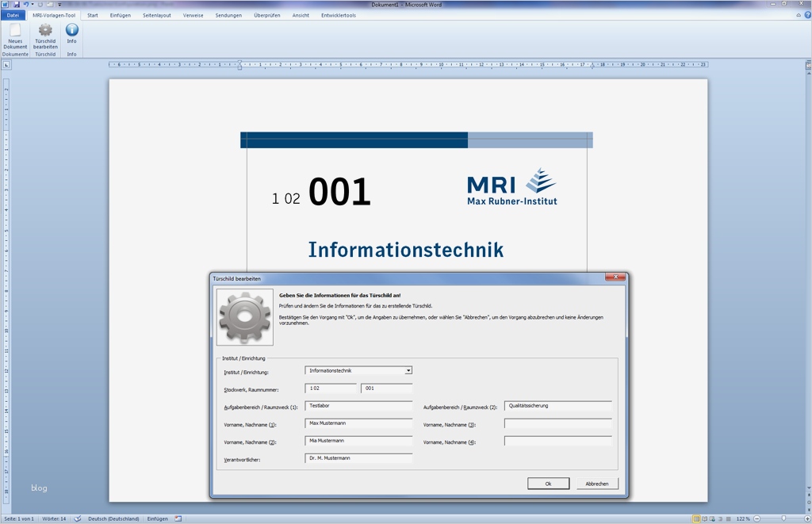
Task: Toggle Einfügen overwrite mode in the status bar
Action: coord(157,518)
